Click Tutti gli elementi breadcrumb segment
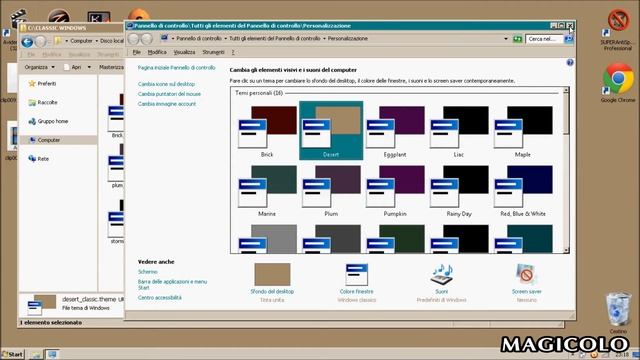 [275, 38]
